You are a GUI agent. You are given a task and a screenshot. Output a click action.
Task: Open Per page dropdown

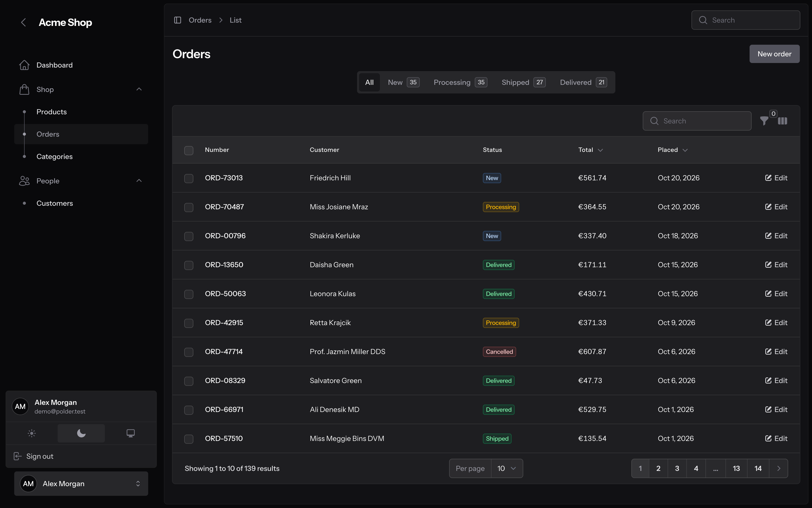pyautogui.click(x=507, y=468)
